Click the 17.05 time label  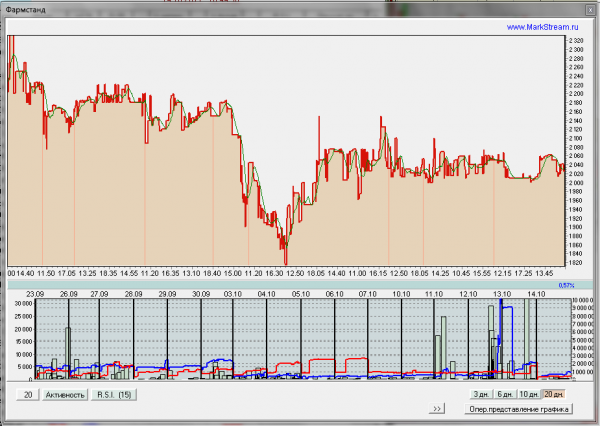pyautogui.click(x=67, y=273)
